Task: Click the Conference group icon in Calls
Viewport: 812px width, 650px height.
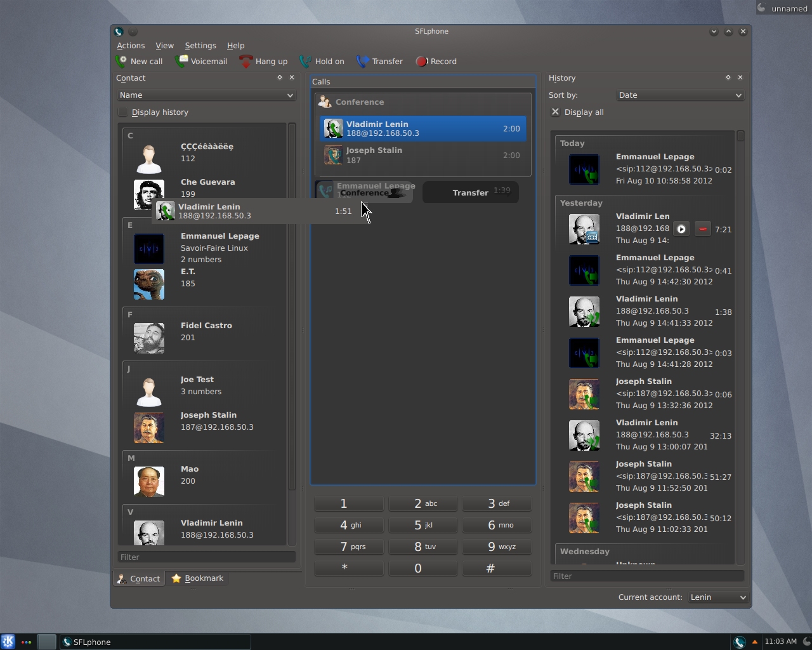Action: point(325,102)
